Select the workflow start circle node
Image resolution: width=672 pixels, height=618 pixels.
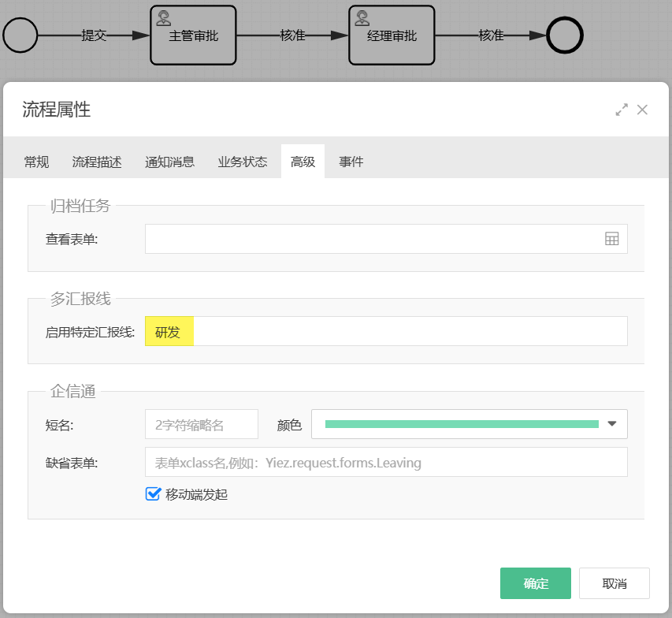(x=20, y=35)
